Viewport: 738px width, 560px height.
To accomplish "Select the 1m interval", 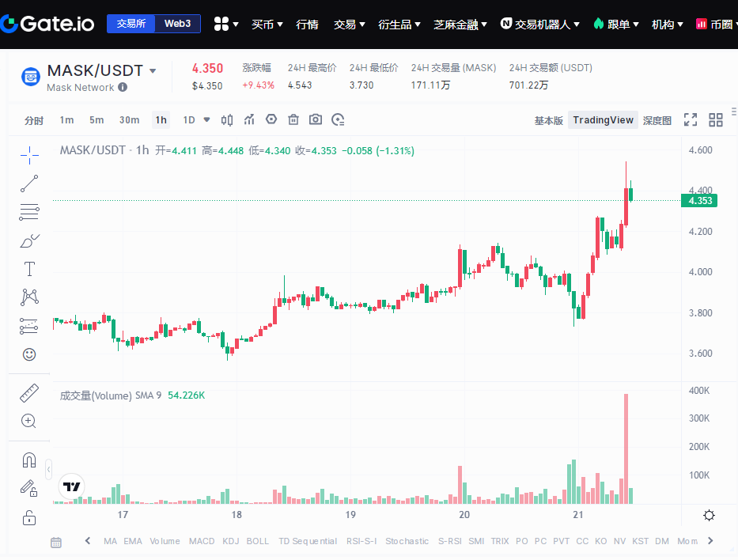I will 66,120.
